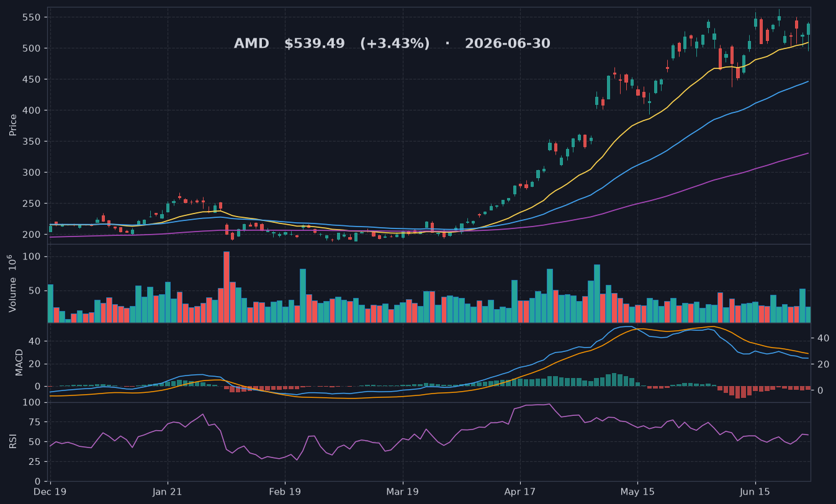Click the 300 price tick label
The width and height of the screenshot is (836, 504).
coord(31,173)
